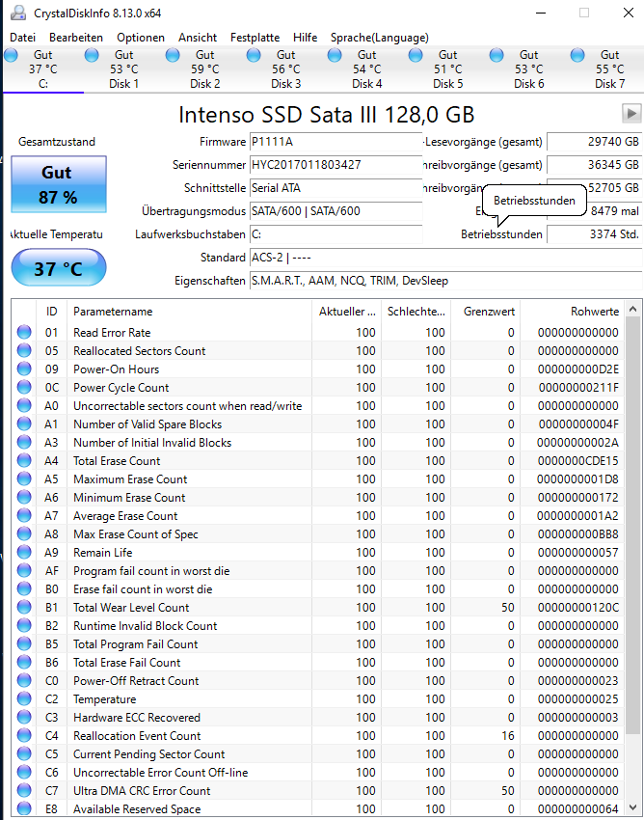Select Runtime Invalid Block Count row
This screenshot has width=644, height=820.
click(x=318, y=625)
